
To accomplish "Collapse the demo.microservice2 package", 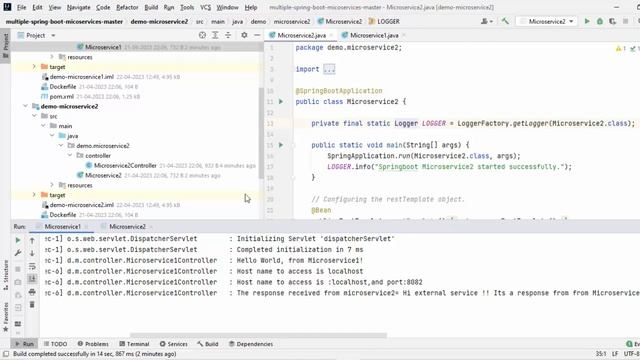I will tap(61, 145).
